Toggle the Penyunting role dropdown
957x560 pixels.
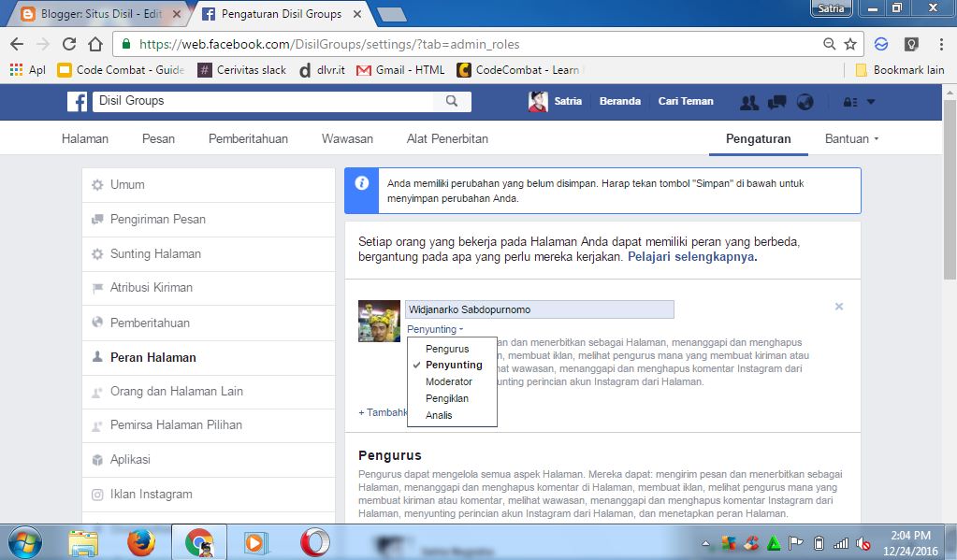[435, 329]
